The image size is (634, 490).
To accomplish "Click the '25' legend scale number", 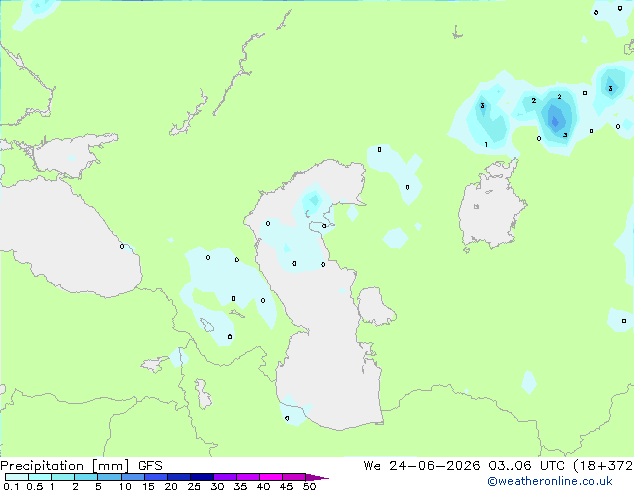I will 194,486.
